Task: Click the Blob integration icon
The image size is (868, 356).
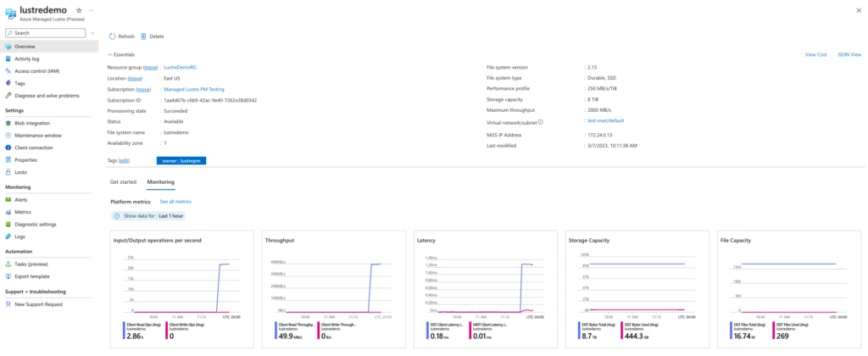Action: (x=8, y=123)
